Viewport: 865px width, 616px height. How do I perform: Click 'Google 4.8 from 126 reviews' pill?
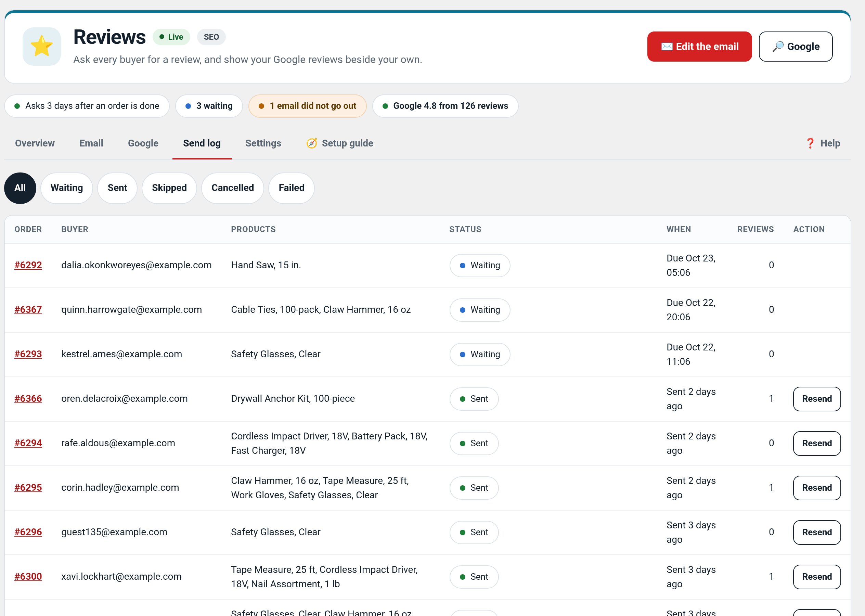coord(445,106)
